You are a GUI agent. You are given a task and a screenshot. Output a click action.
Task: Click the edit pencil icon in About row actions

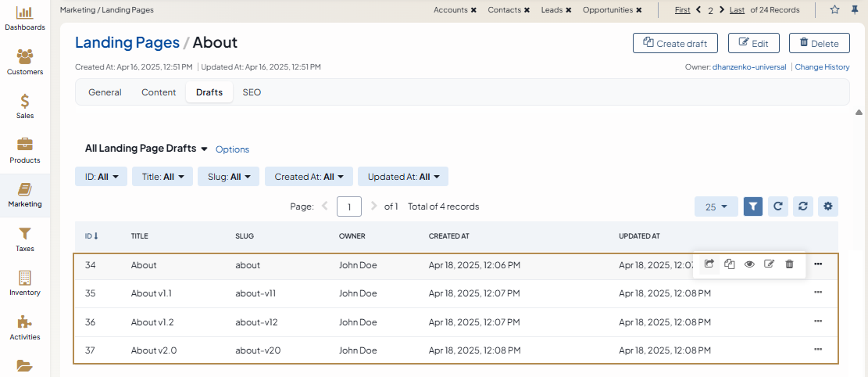tap(769, 264)
